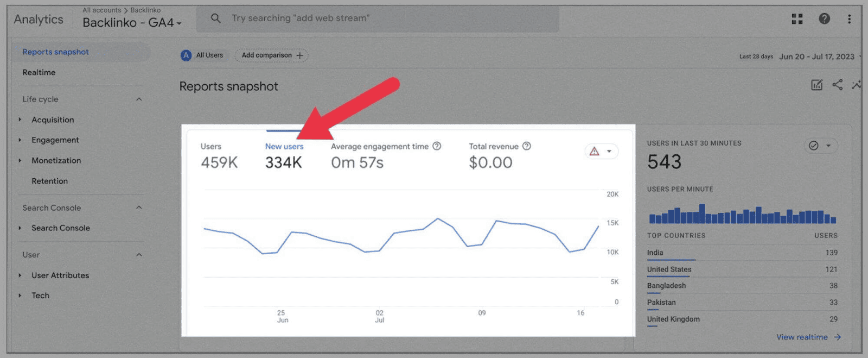Click the Pakistan country row
This screenshot has height=358, width=868.
[742, 303]
